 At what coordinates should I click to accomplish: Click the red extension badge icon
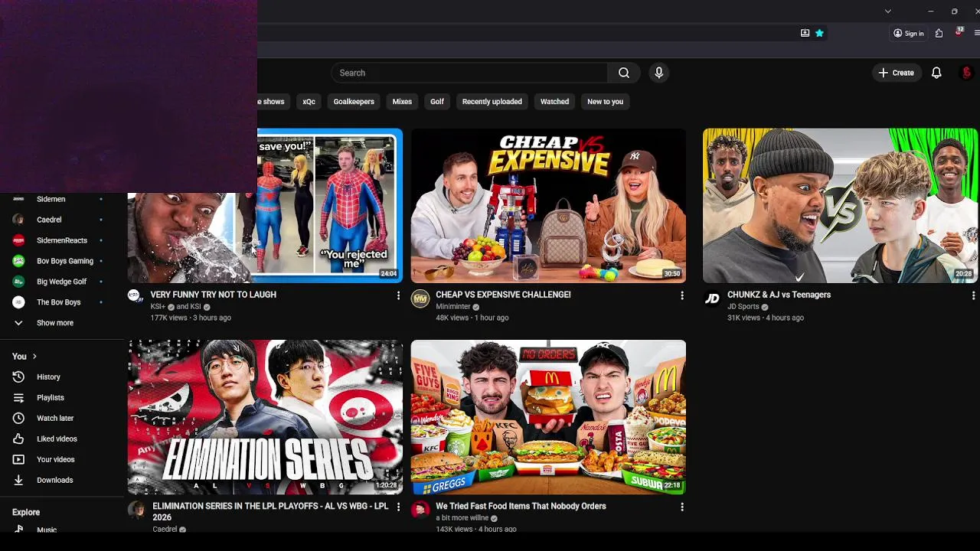point(959,32)
